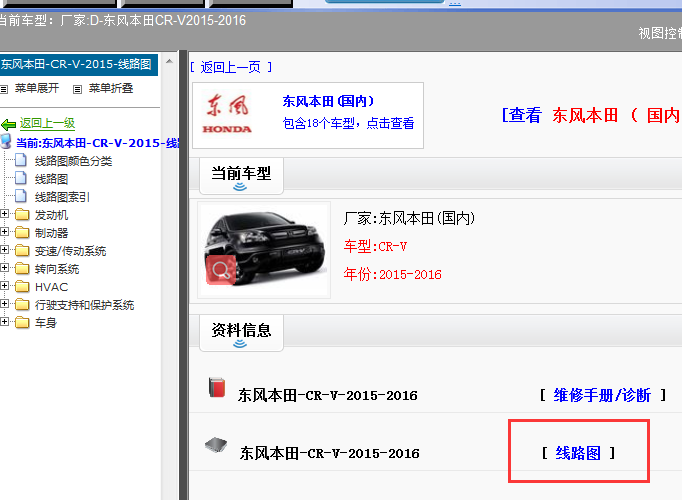The height and width of the screenshot is (500, 682).
Task: Click the 东风本田-CR-V-2015-线路图 panel header
Action: (79, 64)
